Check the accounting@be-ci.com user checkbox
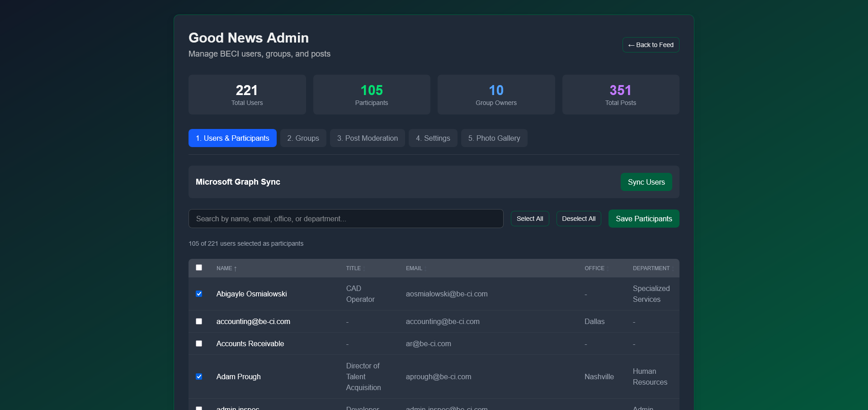Image resolution: width=868 pixels, height=410 pixels. 199,321
